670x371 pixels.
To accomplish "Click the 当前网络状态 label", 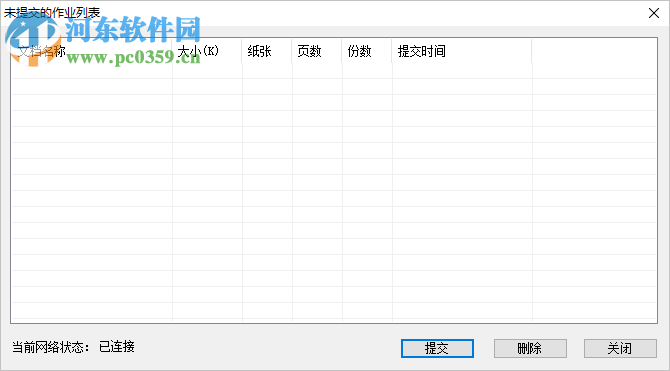I will tap(51, 347).
